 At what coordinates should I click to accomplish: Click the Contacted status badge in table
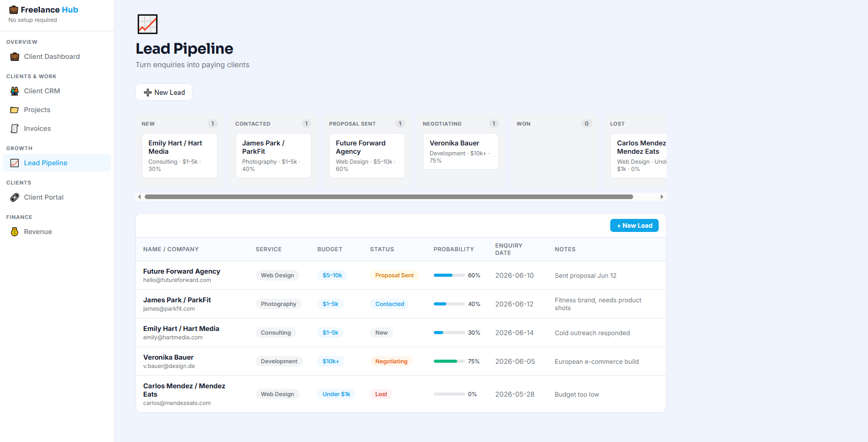390,304
